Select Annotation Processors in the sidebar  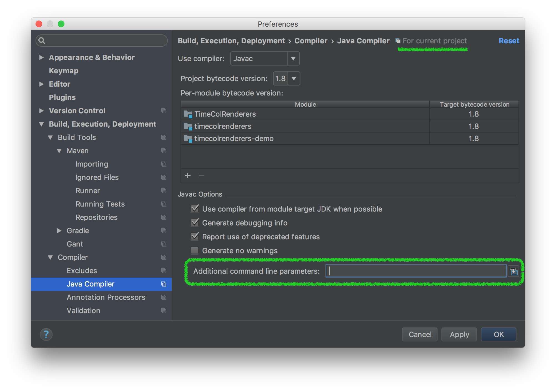(106, 297)
